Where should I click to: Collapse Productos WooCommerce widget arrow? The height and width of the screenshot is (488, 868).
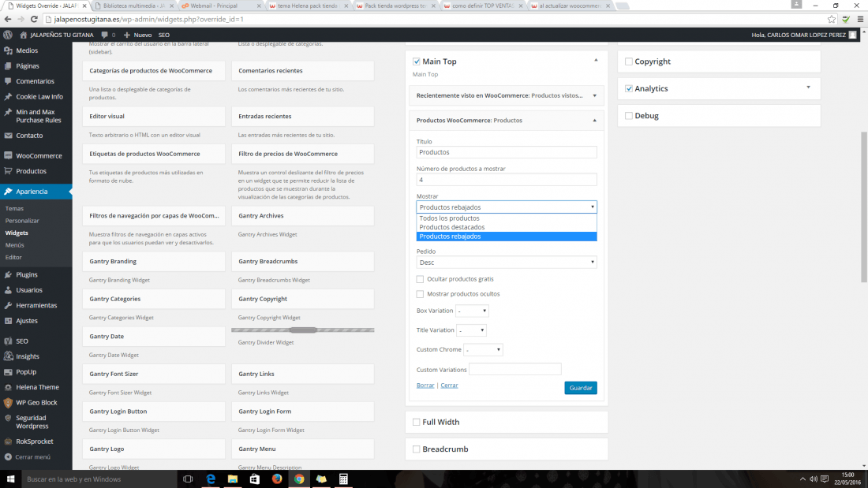[595, 121]
